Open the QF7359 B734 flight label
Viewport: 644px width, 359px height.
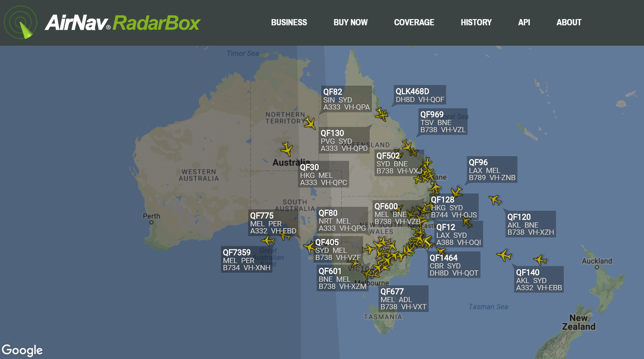pos(247,260)
